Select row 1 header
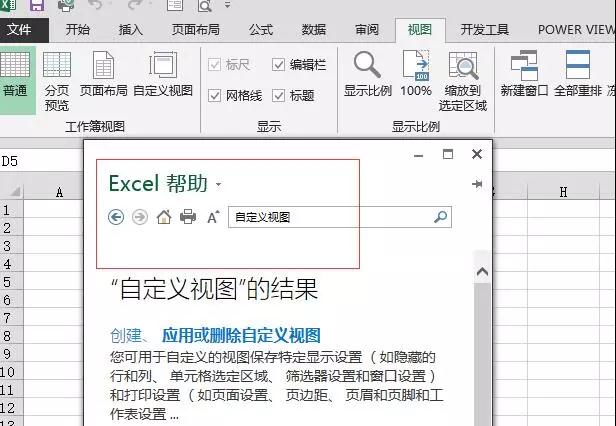The image size is (616, 426). pyautogui.click(x=11, y=210)
